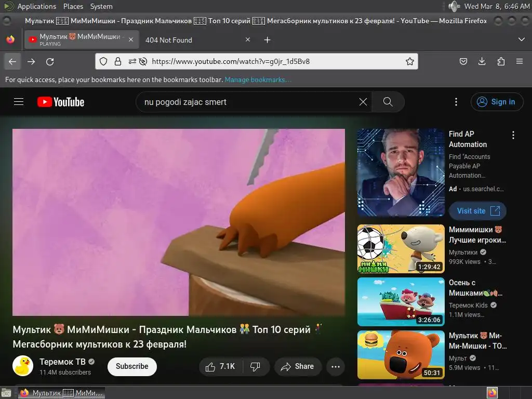Click the us.searchel.c... ad domain text
The width and height of the screenshot is (532, 399).
483,189
